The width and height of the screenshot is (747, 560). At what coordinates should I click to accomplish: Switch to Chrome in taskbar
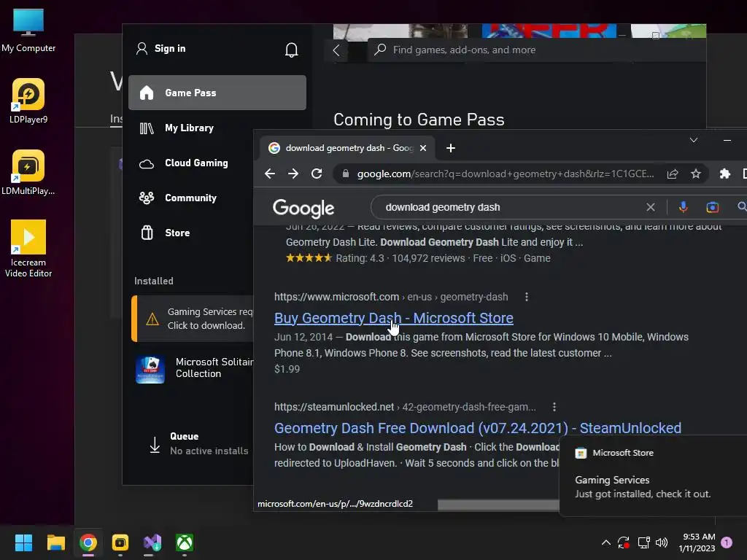(88, 542)
